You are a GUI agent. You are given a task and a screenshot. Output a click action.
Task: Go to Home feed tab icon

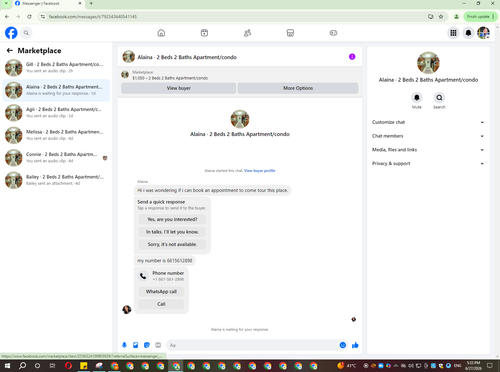click(x=161, y=33)
